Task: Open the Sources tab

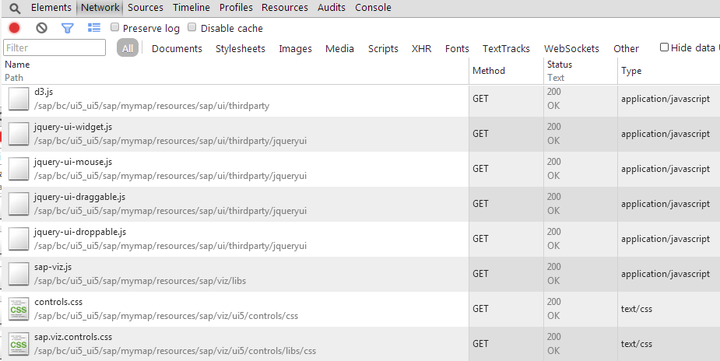Action: coord(145,7)
